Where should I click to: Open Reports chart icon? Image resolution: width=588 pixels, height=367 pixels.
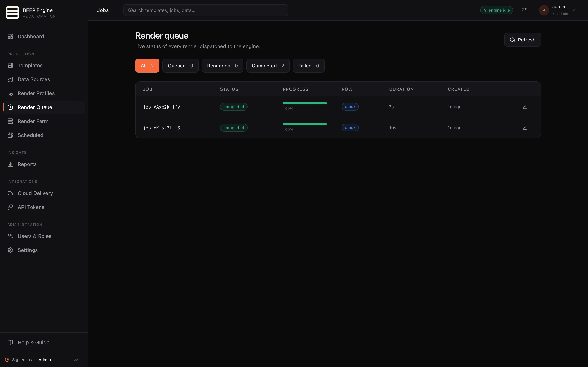pos(10,164)
